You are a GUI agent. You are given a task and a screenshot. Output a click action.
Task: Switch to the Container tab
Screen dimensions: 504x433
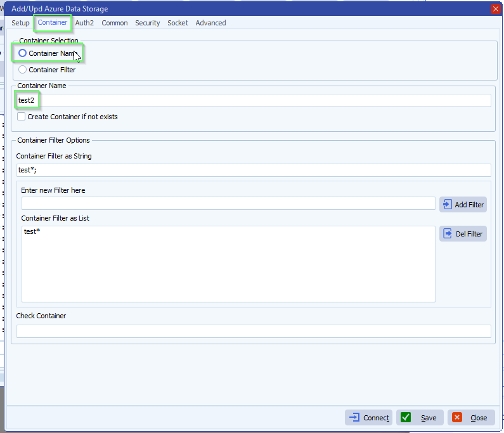click(x=53, y=22)
